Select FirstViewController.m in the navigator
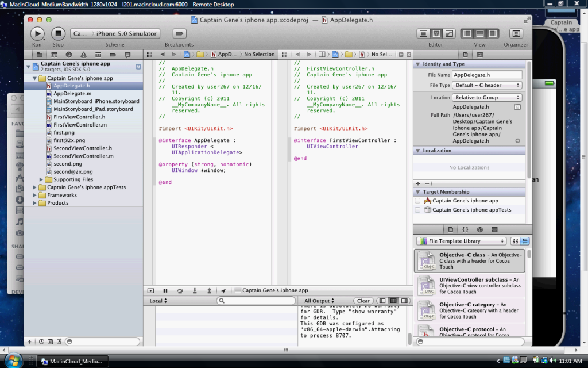The height and width of the screenshot is (368, 588). point(80,125)
